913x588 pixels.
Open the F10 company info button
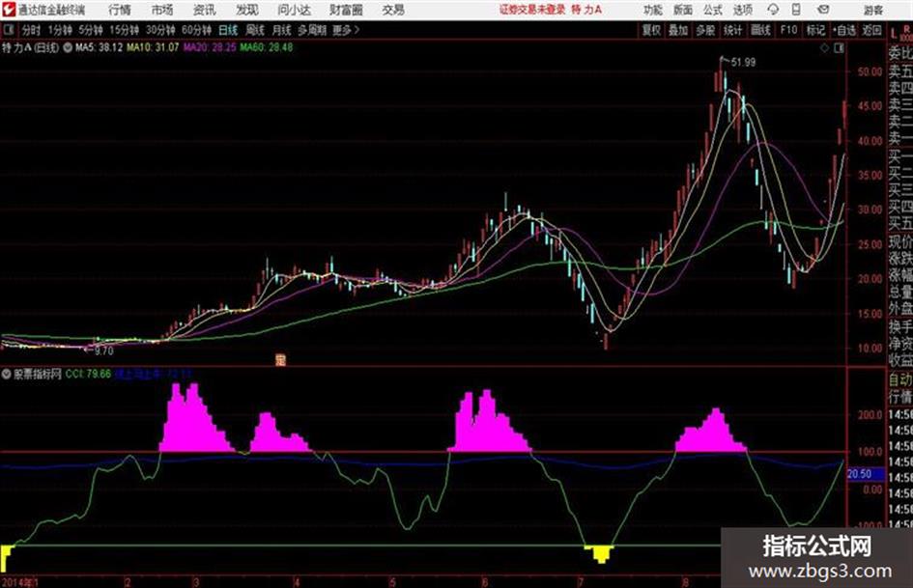tap(789, 30)
